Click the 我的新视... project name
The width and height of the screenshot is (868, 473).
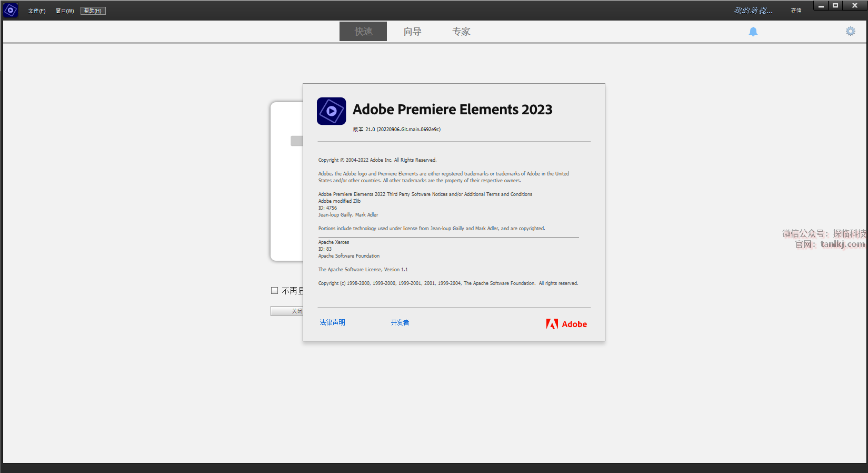click(x=753, y=11)
